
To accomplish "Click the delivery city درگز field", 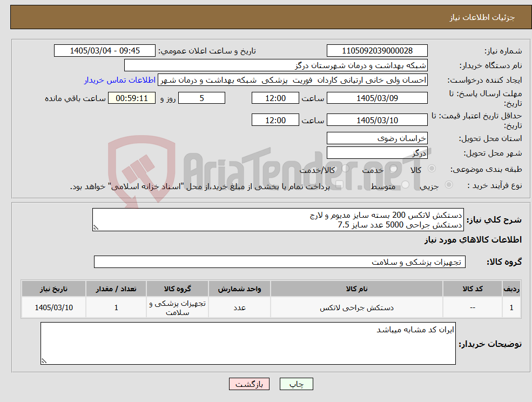I will pyautogui.click(x=377, y=153).
